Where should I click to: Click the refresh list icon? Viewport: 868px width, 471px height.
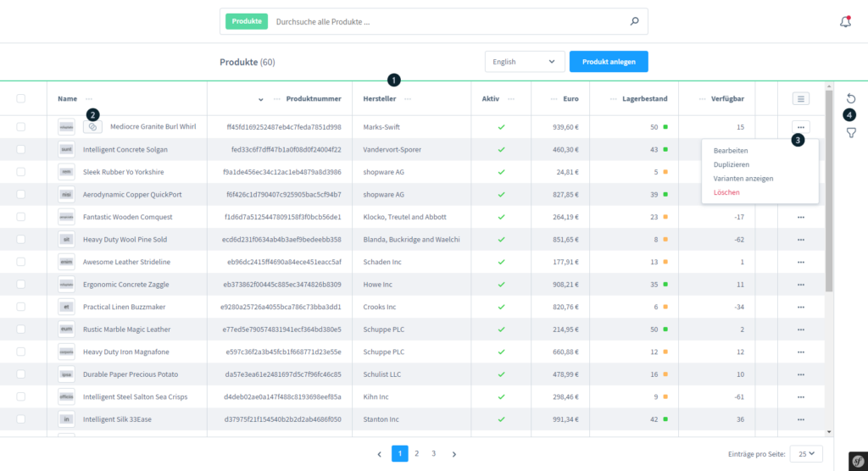coord(851,99)
